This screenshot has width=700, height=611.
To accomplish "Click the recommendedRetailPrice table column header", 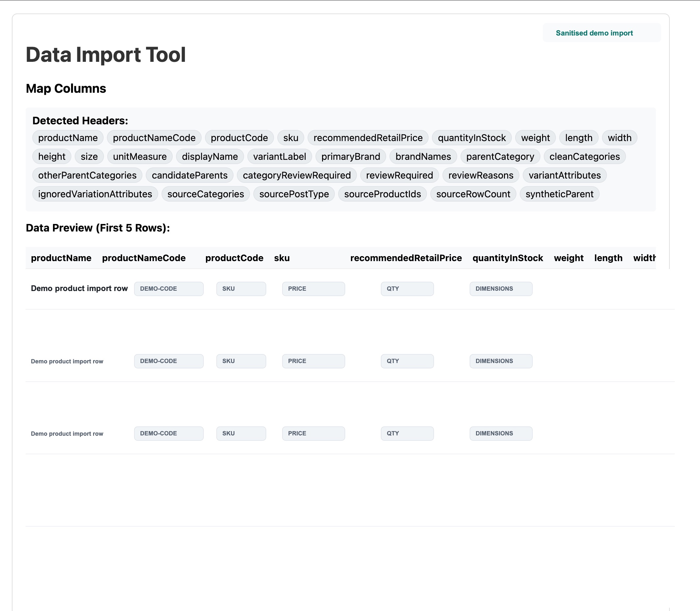I will (406, 258).
